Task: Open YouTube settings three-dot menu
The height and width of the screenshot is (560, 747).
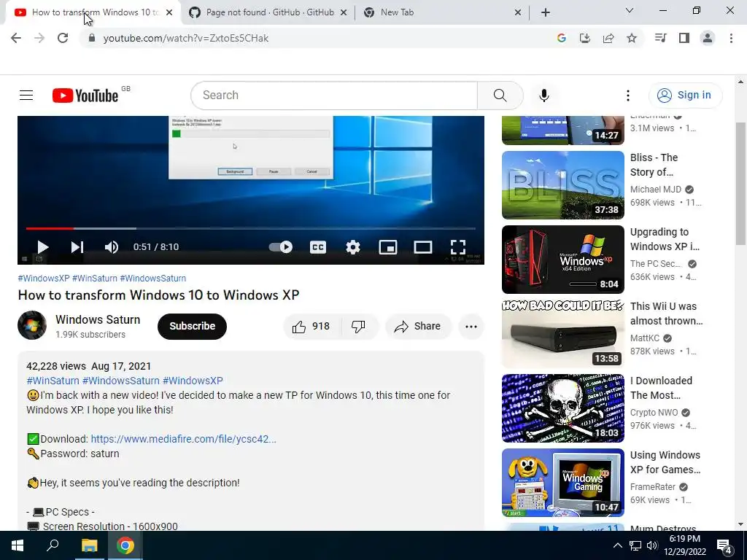Action: (628, 96)
